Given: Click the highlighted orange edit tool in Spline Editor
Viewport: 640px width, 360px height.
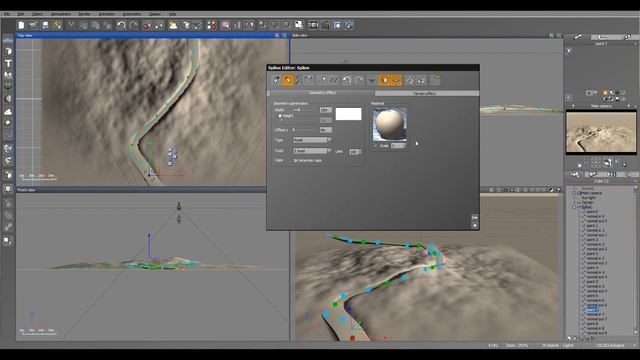Looking at the screenshot, I should point(288,80).
